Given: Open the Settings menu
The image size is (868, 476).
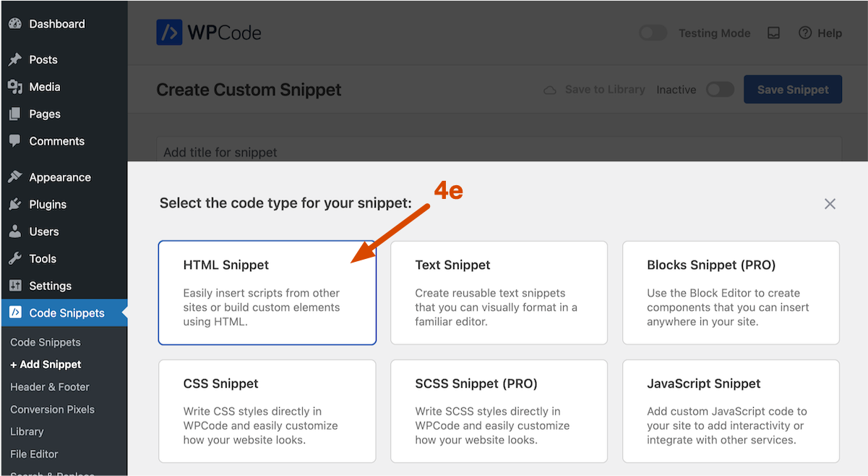Looking at the screenshot, I should pyautogui.click(x=51, y=286).
